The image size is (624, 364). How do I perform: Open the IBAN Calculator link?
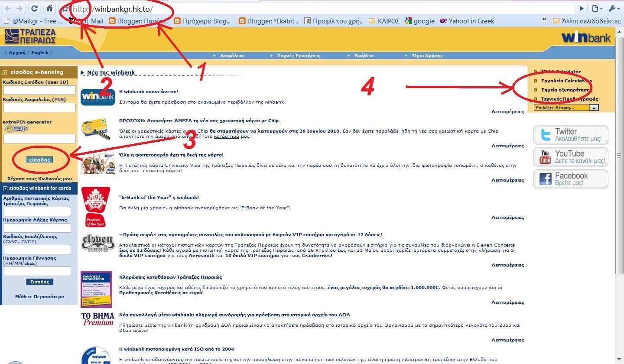pos(561,72)
